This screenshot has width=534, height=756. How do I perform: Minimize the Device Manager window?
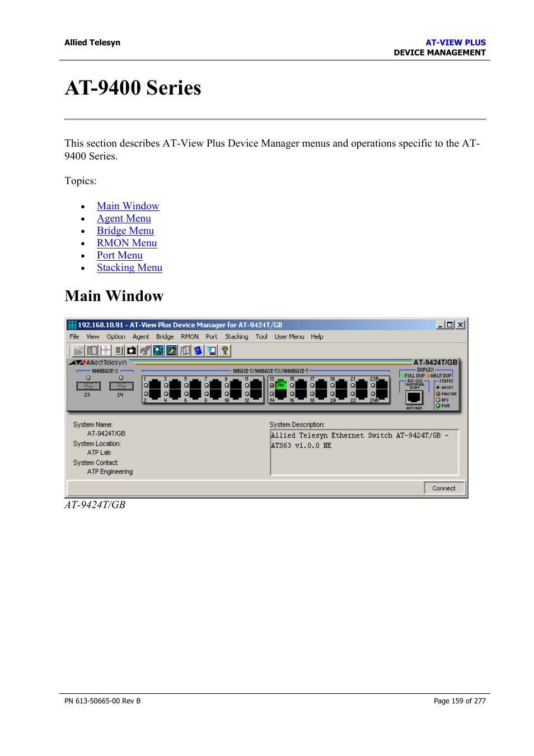[x=441, y=325]
